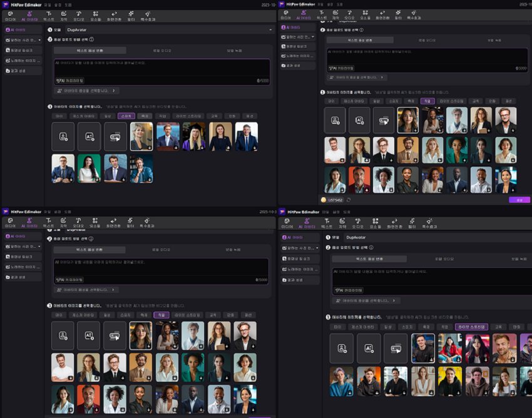Open the Filter tool in bottom-right window toolbar
Viewport: 532px width, 418px height.
pos(413,223)
